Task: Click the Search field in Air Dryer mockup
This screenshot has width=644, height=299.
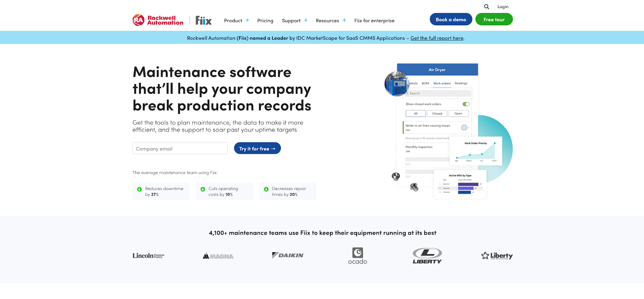Action: [438, 93]
